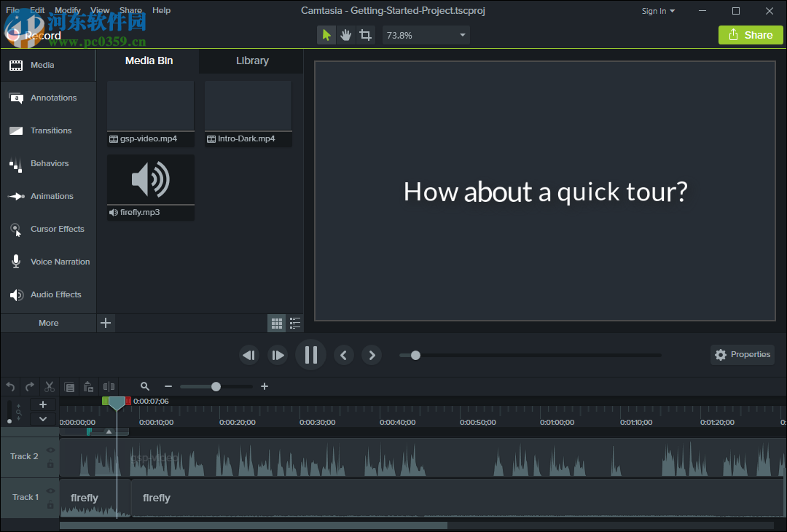
Task: Switch to the Library tab
Action: (x=251, y=61)
